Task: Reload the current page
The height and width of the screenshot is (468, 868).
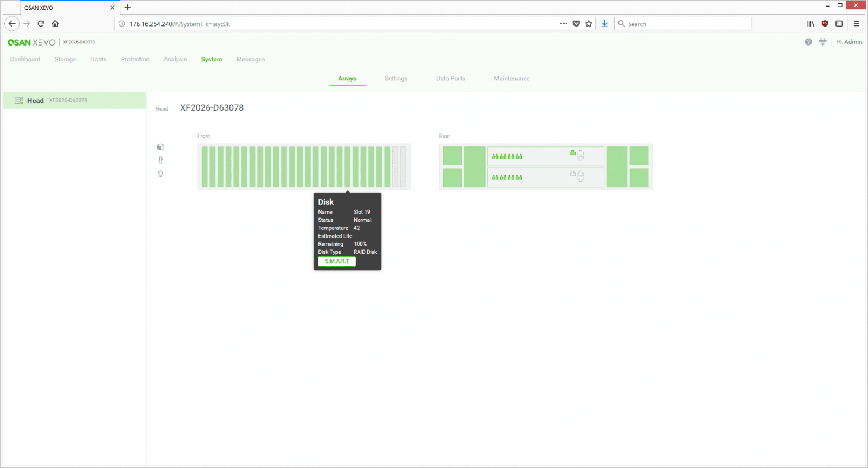Action: [x=41, y=23]
